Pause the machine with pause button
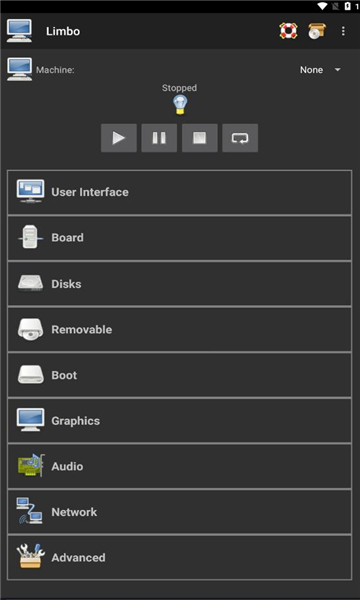The image size is (360, 600). [x=159, y=138]
